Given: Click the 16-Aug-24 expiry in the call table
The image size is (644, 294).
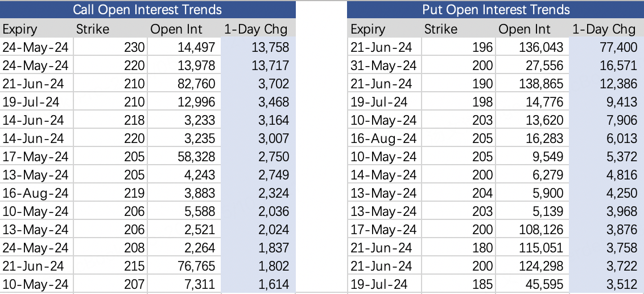Looking at the screenshot, I should (x=36, y=193).
